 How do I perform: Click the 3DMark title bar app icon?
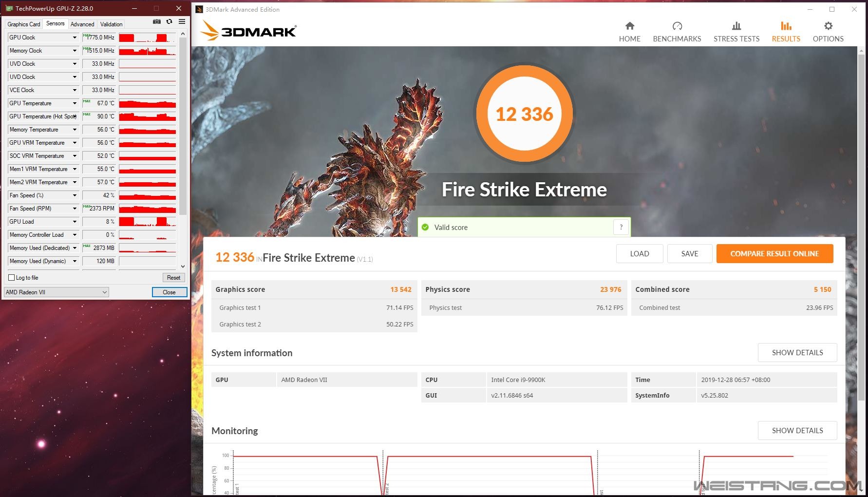click(199, 9)
